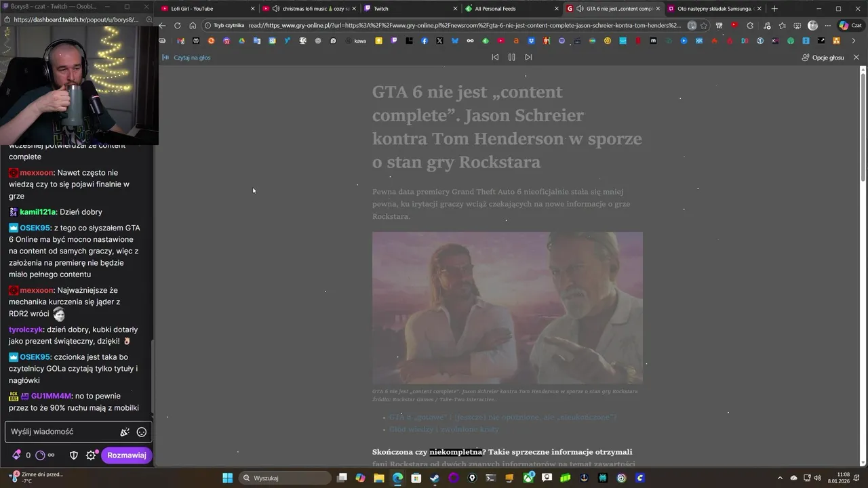The image size is (868, 488).
Task: Go back to previous page
Action: [162, 26]
